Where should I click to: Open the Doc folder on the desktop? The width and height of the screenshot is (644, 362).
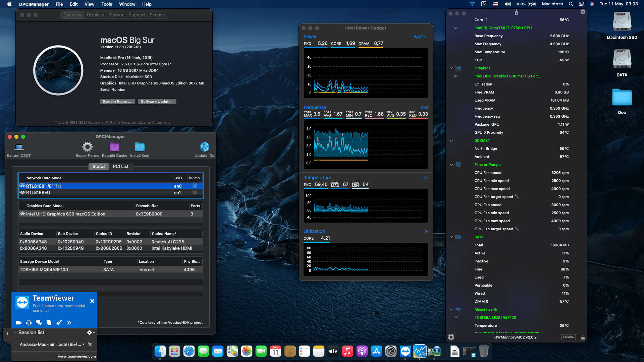click(x=622, y=101)
